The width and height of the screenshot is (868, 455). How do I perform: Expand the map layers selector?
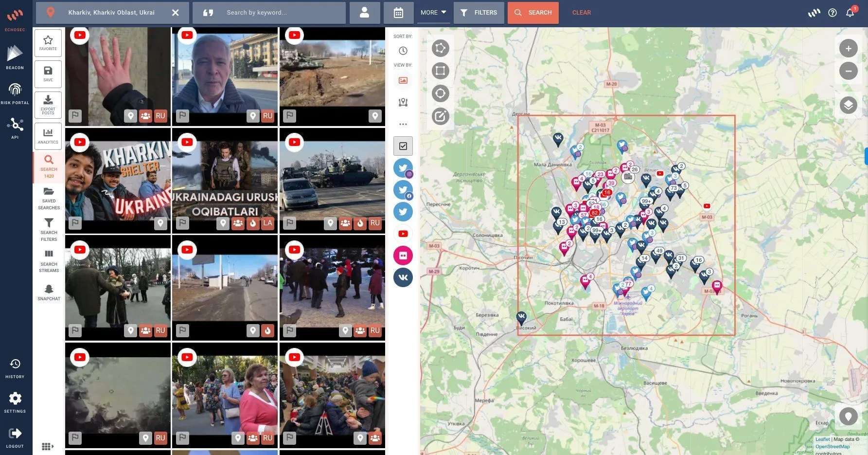849,105
